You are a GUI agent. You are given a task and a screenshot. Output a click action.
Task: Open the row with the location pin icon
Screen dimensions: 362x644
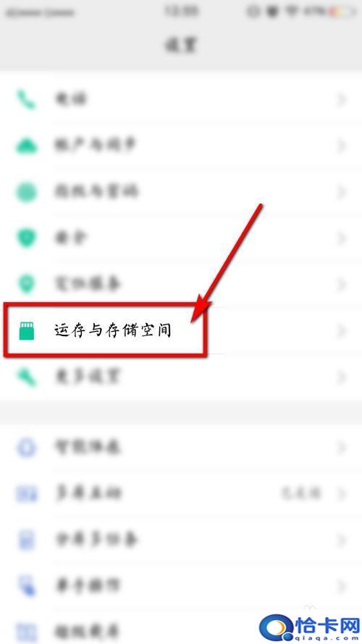click(x=181, y=284)
